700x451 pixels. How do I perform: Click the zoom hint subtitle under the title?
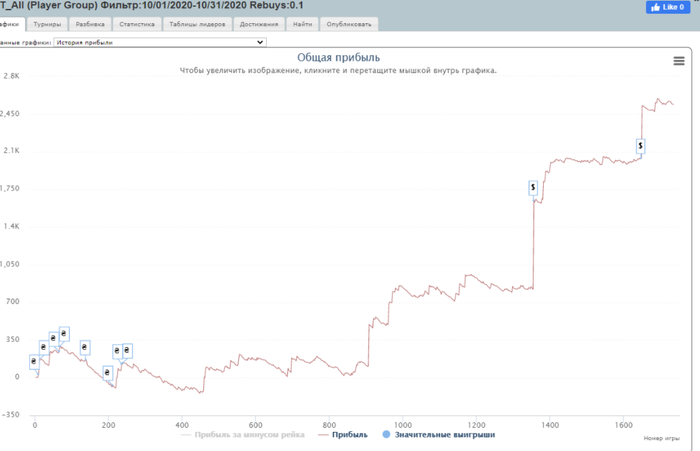(x=338, y=71)
